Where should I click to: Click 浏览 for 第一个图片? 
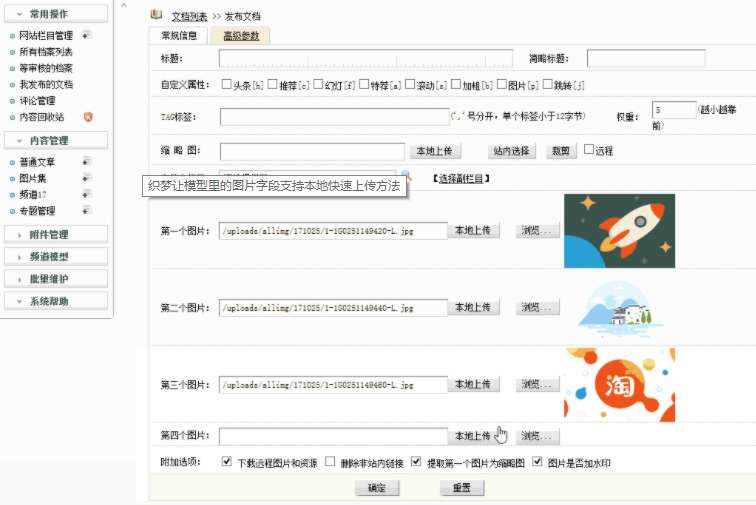[x=537, y=231]
